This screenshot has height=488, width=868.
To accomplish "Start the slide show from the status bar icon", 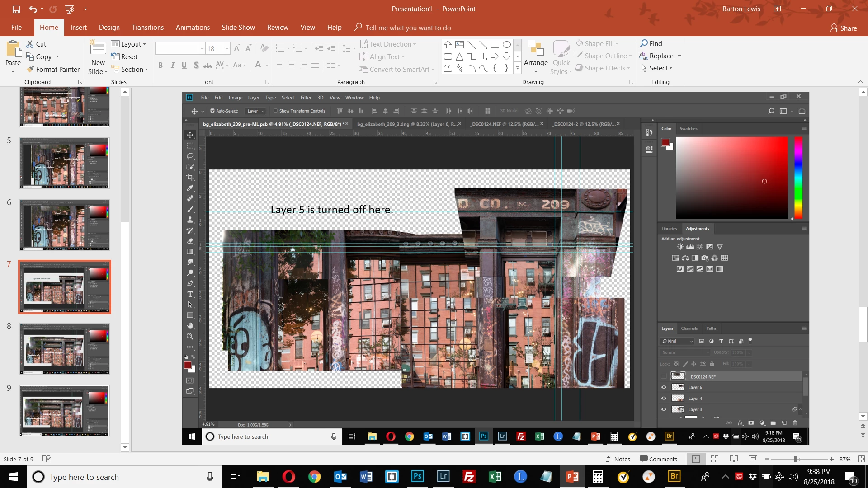I will 753,459.
